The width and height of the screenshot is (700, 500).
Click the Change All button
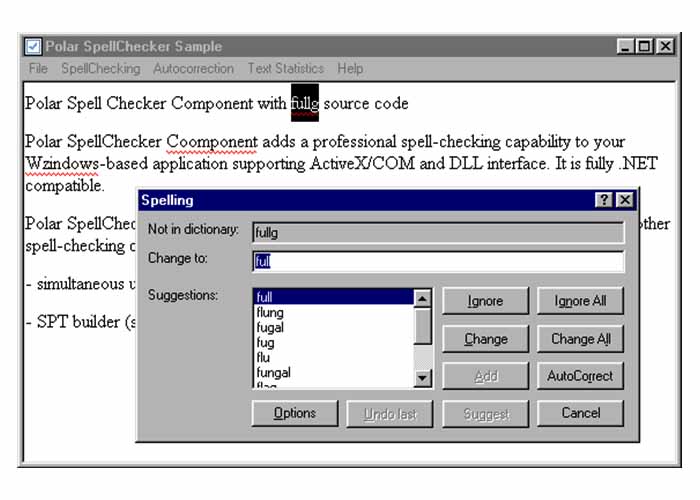580,339
